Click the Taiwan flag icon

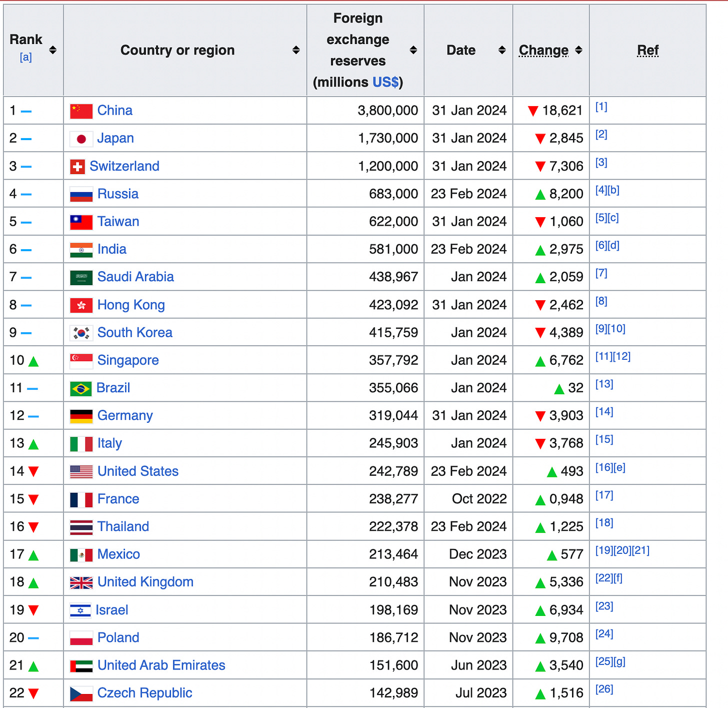[x=81, y=222]
